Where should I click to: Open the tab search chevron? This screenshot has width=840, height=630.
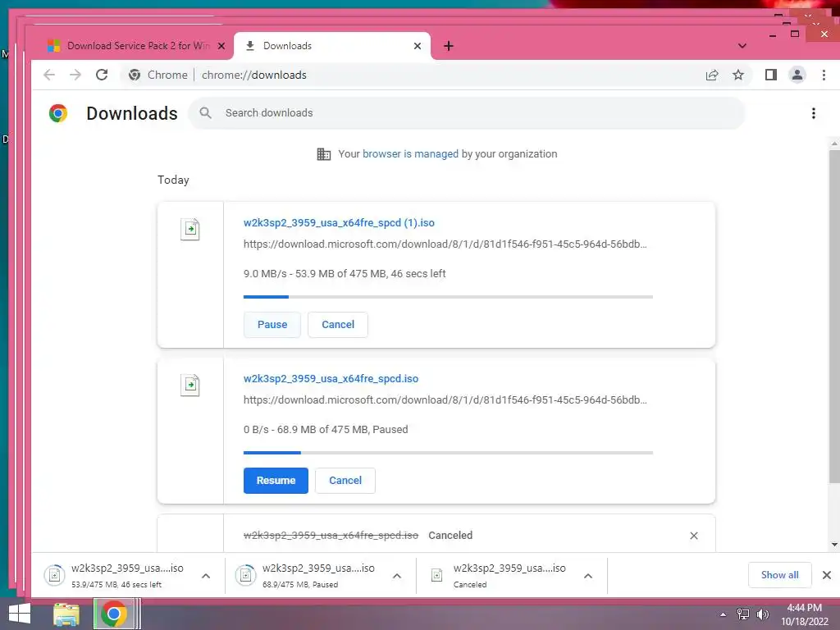click(x=742, y=46)
